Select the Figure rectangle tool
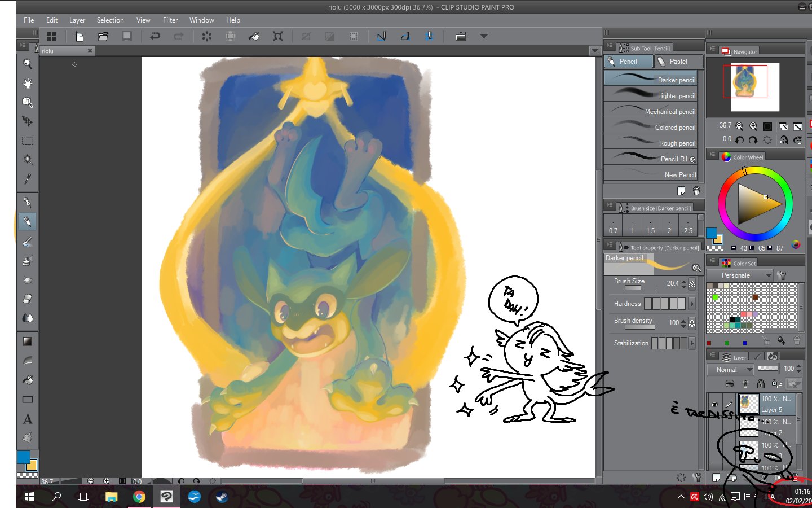This screenshot has width=812, height=508. point(27,400)
